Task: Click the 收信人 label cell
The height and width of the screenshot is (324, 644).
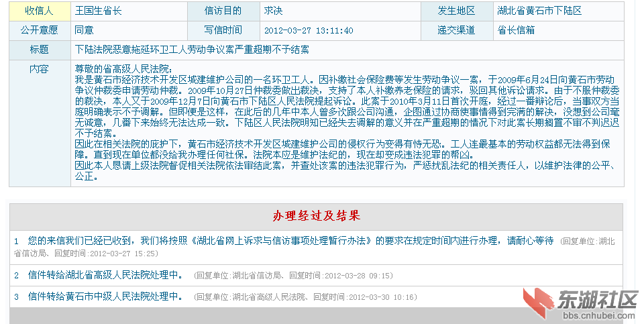Action: click(x=40, y=11)
